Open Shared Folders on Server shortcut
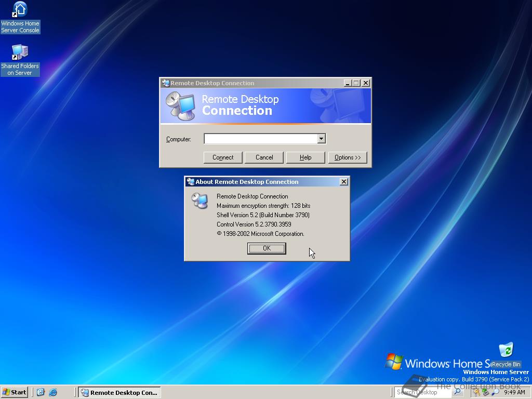This screenshot has width=532, height=399. pyautogui.click(x=20, y=60)
